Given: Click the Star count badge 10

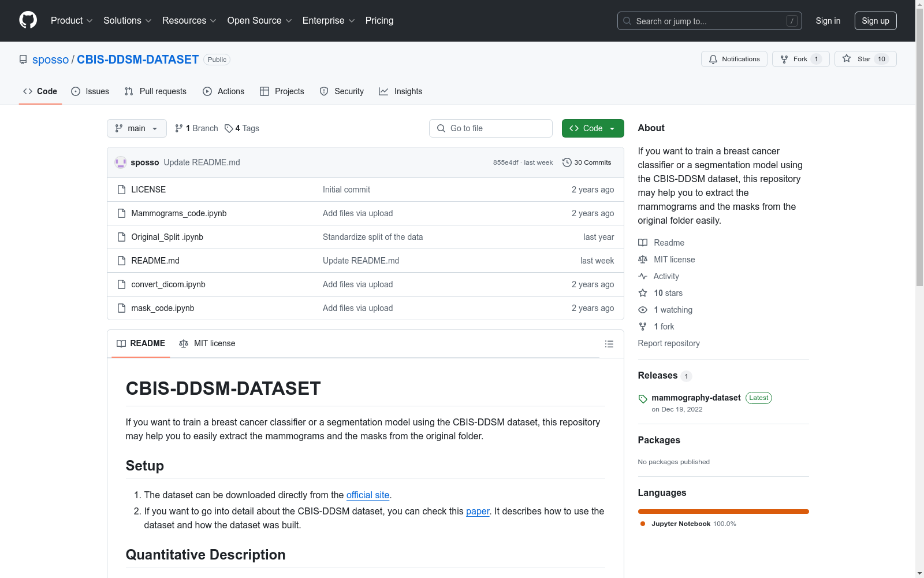Looking at the screenshot, I should pyautogui.click(x=881, y=59).
